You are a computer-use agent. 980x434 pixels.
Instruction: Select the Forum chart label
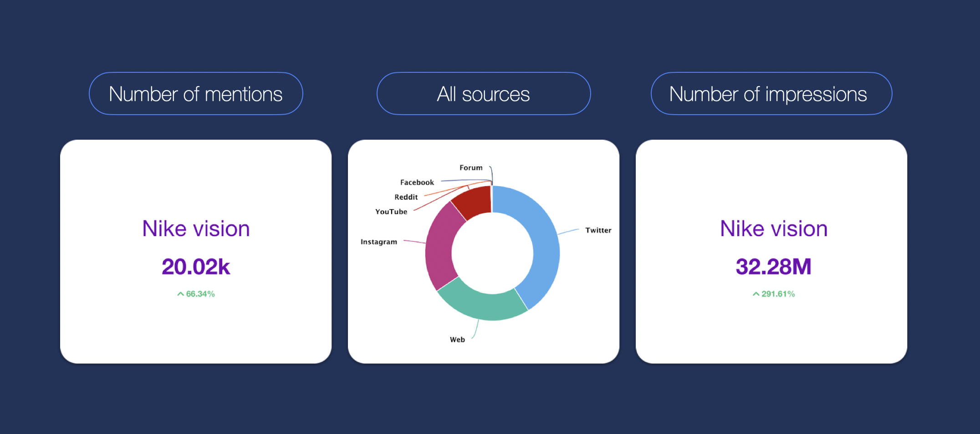click(x=470, y=168)
